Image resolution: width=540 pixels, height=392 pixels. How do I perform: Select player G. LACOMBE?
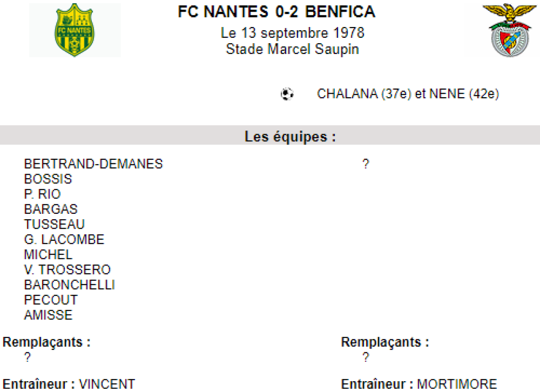64,239
